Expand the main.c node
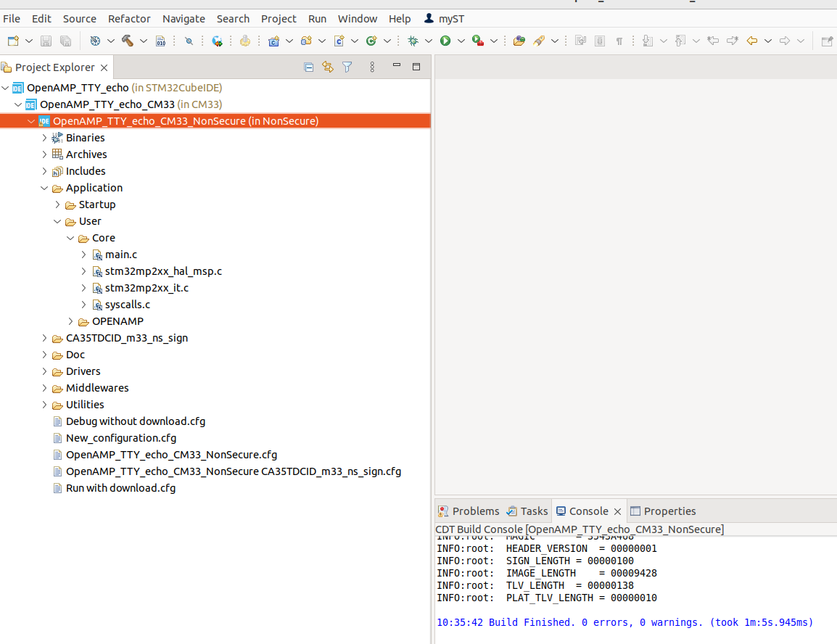This screenshot has width=837, height=644. pos(84,255)
